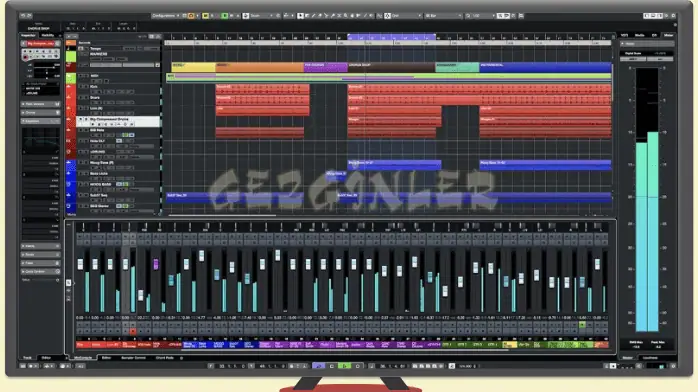Open the Loudness tab under meter
The image size is (698, 392).
650,358
